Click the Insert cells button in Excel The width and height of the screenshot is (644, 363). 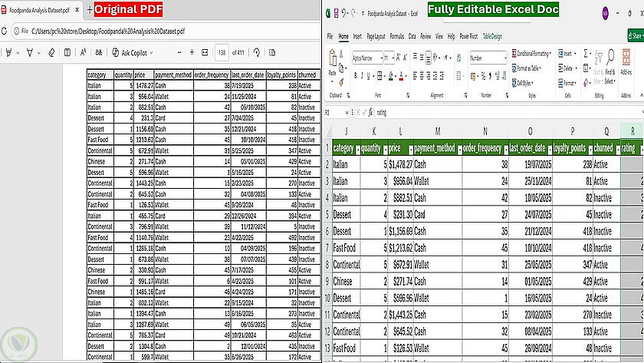coord(567,54)
